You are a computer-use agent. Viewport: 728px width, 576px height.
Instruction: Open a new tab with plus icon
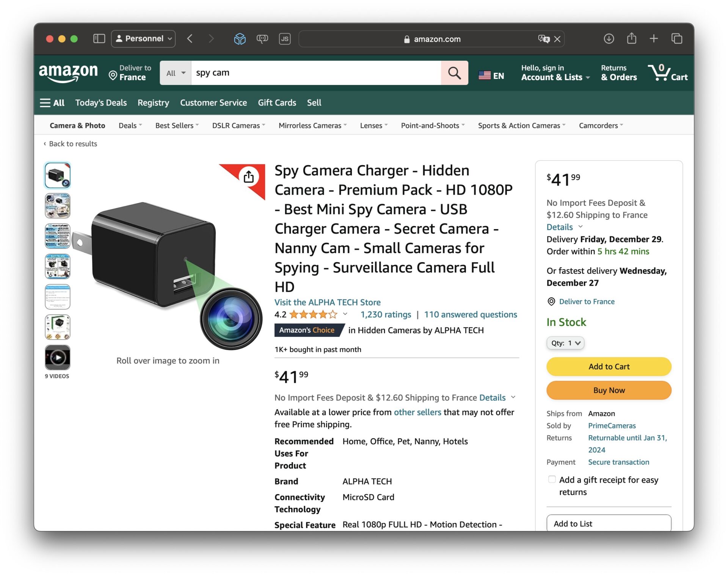pyautogui.click(x=654, y=39)
